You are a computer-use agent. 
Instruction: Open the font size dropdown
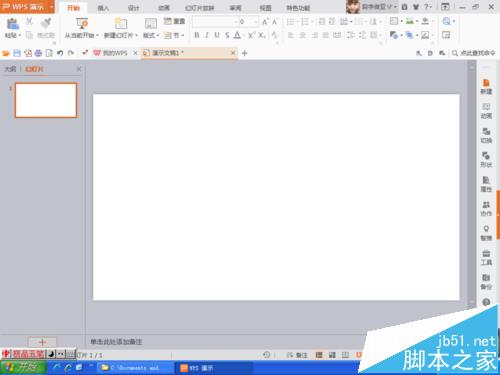tap(255, 22)
